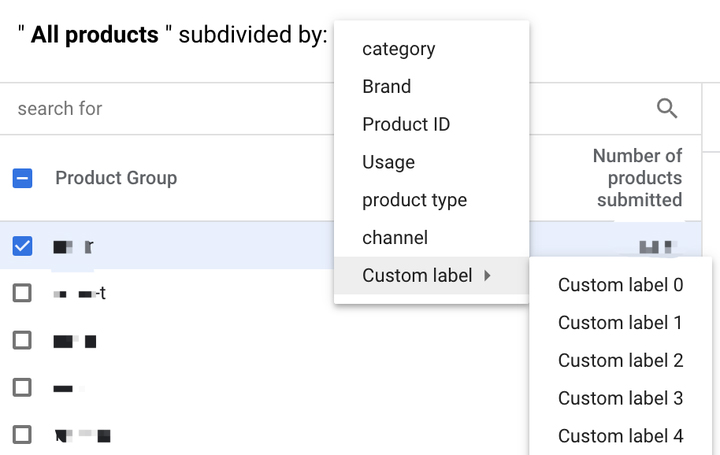
Task: Uncheck the first checked product group row
Action: pyautogui.click(x=22, y=245)
